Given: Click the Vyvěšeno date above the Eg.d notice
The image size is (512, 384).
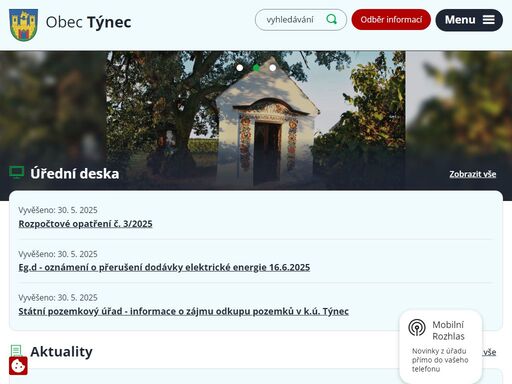Looking at the screenshot, I should (58, 254).
